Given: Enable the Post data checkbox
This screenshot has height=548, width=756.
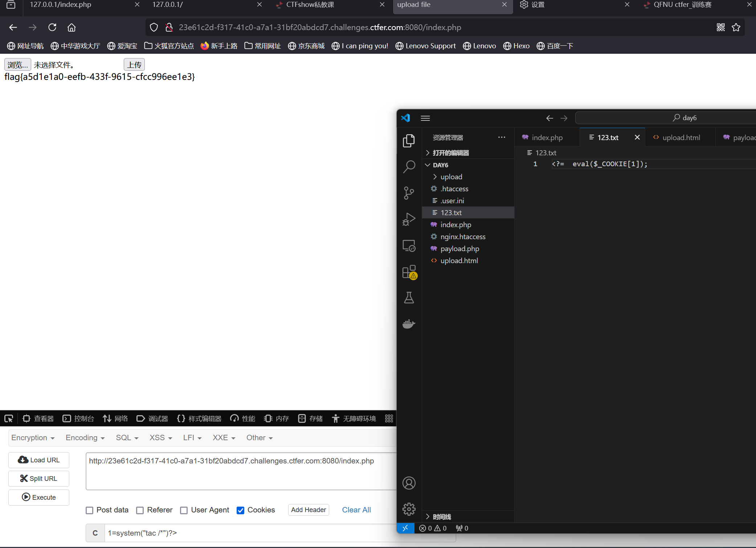Looking at the screenshot, I should point(90,510).
